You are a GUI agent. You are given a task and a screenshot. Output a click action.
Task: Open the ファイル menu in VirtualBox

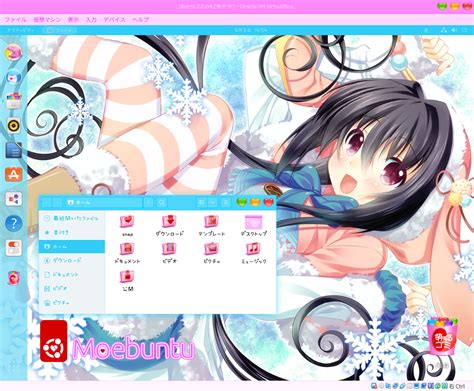15,20
